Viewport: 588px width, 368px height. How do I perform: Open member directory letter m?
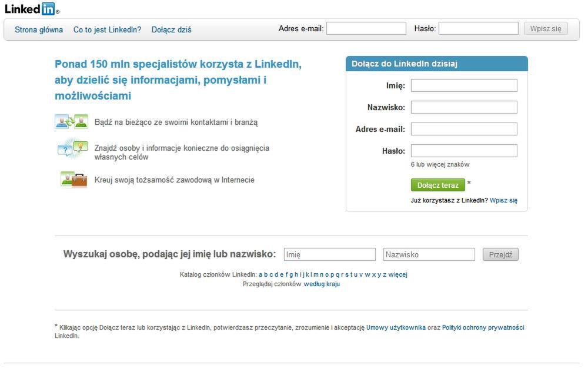tap(316, 274)
